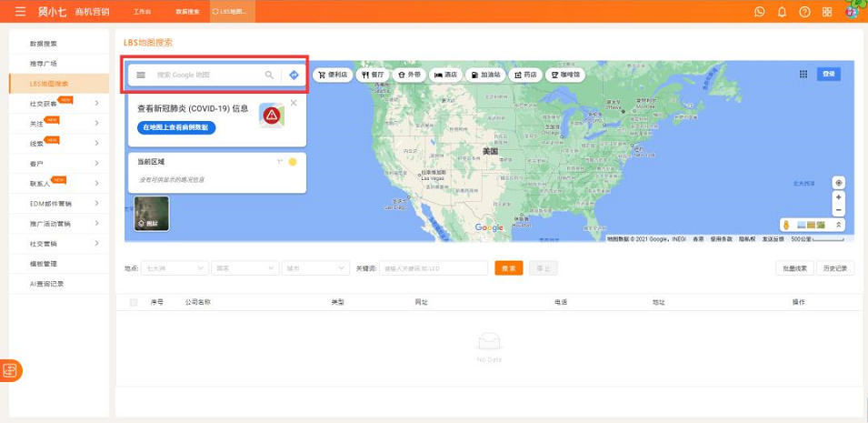
Task: Select the 加油站 category chip
Action: pos(485,75)
